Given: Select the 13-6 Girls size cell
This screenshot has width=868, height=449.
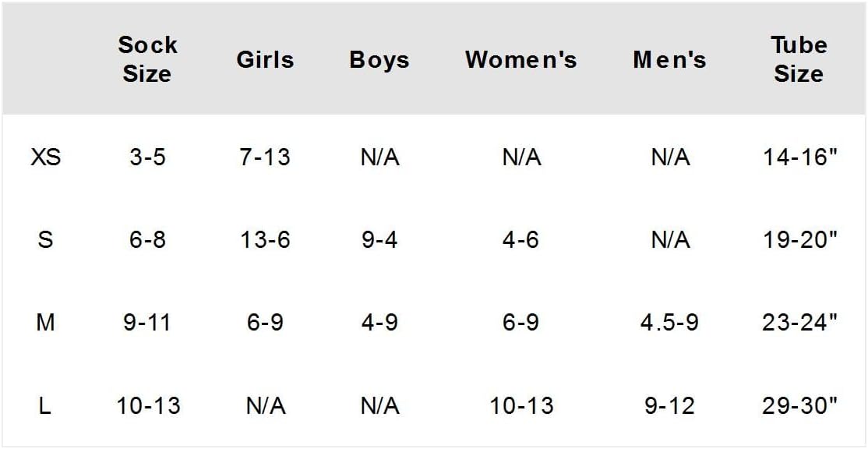Looking at the screenshot, I should tap(265, 240).
